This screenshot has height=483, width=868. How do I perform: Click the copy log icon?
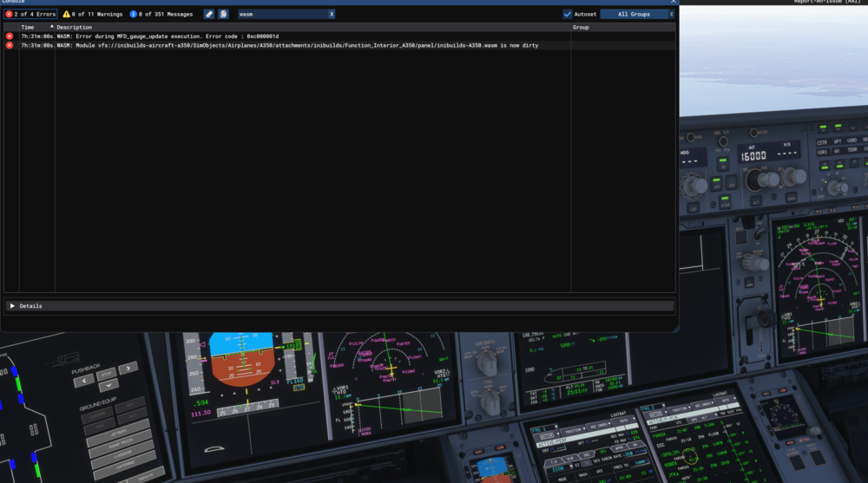(x=223, y=14)
